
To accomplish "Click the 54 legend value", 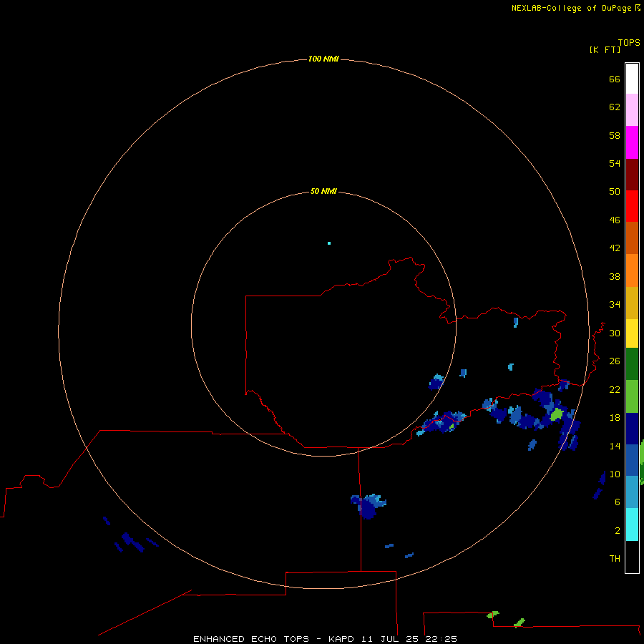I will pos(615,163).
